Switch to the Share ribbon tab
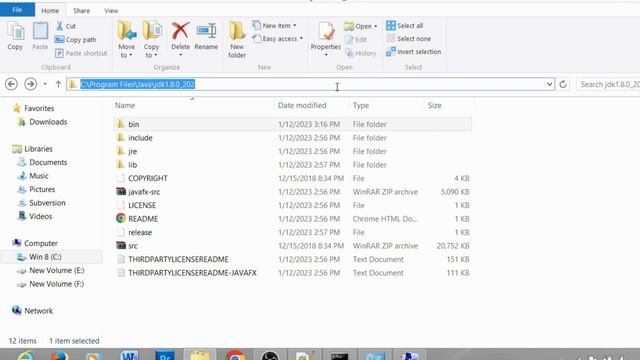640x360 pixels. (81, 11)
